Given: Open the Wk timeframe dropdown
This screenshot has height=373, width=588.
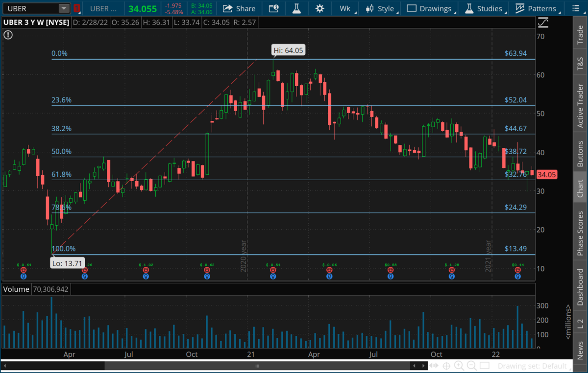Looking at the screenshot, I should click(346, 8).
